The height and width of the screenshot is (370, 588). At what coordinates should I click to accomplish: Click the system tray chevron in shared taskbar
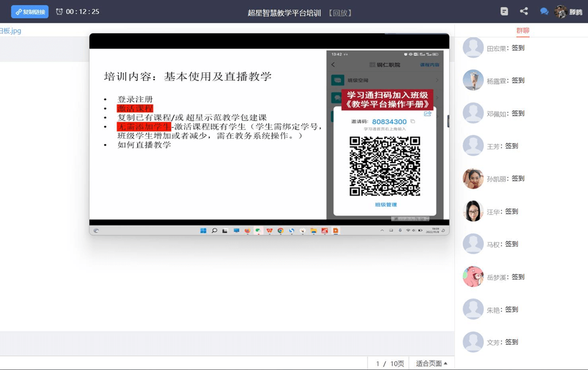382,230
